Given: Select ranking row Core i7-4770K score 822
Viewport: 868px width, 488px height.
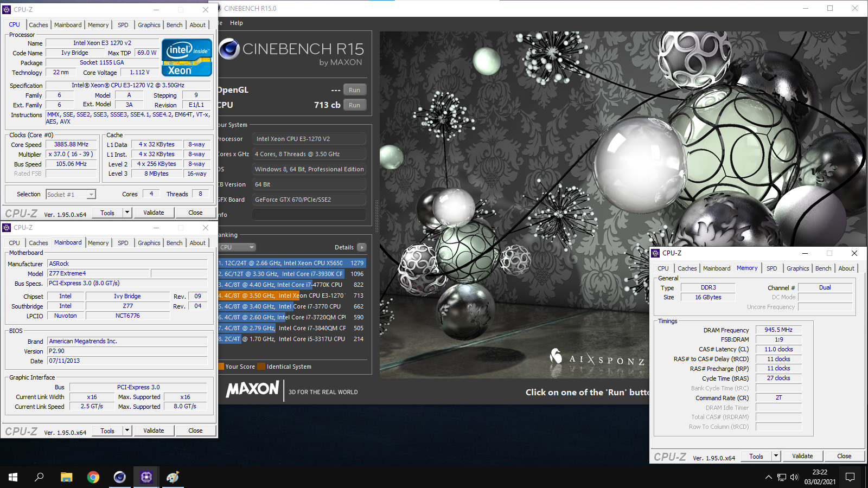Looking at the screenshot, I should 292,285.
